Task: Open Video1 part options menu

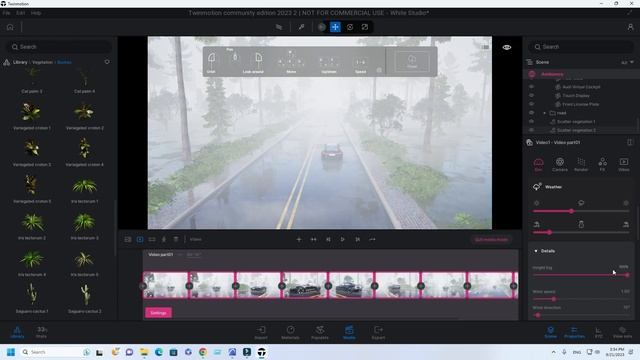Action: click(629, 142)
